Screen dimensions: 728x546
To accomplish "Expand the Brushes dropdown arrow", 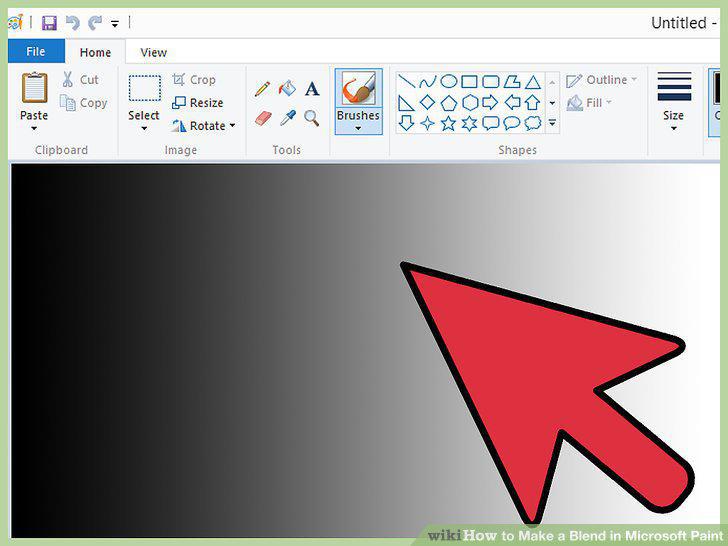I will (x=358, y=128).
